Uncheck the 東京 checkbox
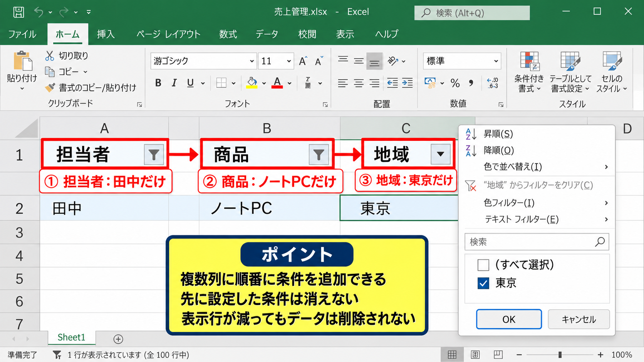The height and width of the screenshot is (362, 644). 483,283
